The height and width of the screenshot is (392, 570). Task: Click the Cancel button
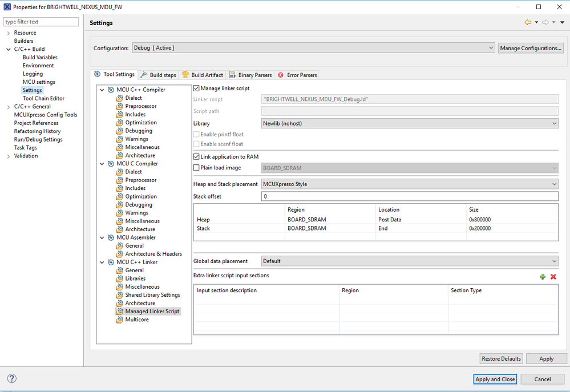pyautogui.click(x=543, y=379)
